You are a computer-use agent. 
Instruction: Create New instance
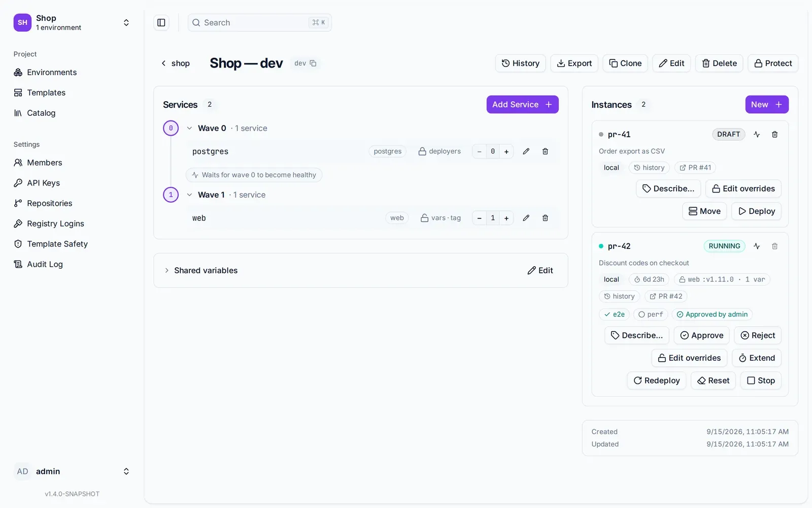[766, 105]
